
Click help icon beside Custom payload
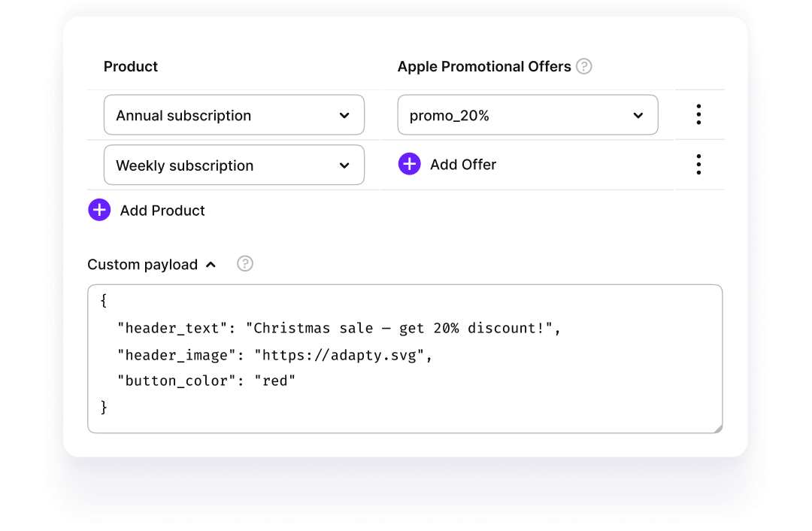pos(245,263)
